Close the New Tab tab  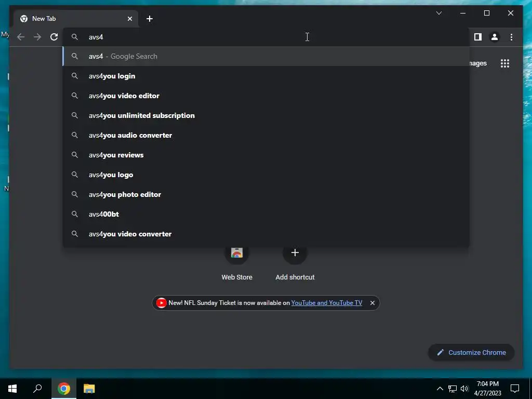tap(129, 19)
